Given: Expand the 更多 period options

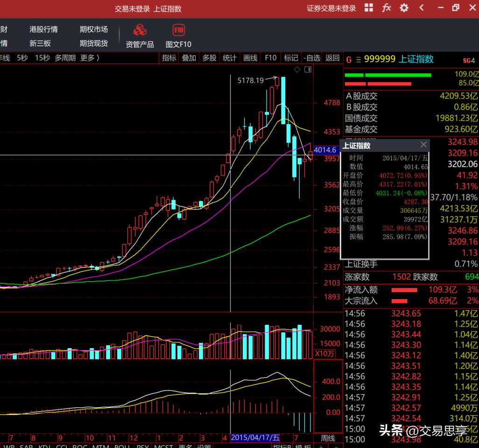Looking at the screenshot, I should pos(90,58).
